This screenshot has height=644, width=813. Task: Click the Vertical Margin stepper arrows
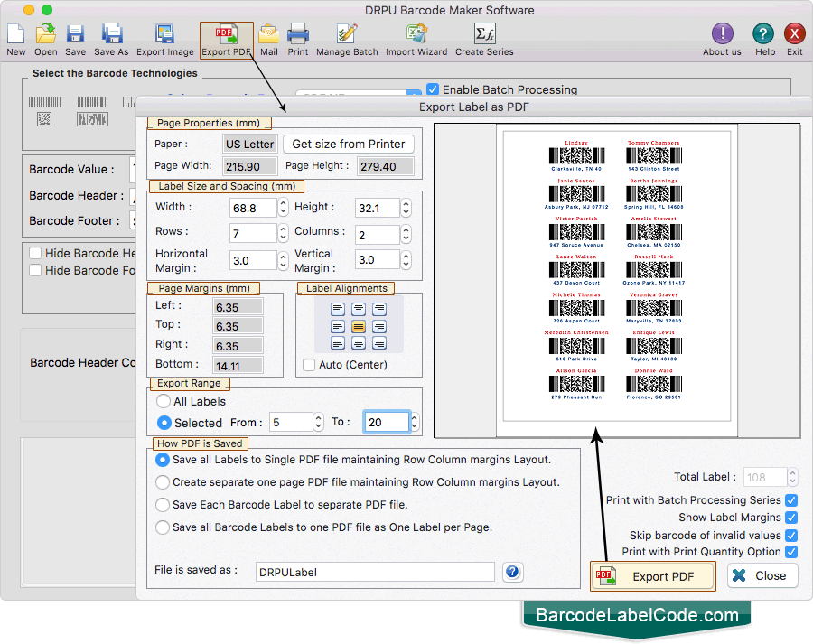[x=406, y=259]
